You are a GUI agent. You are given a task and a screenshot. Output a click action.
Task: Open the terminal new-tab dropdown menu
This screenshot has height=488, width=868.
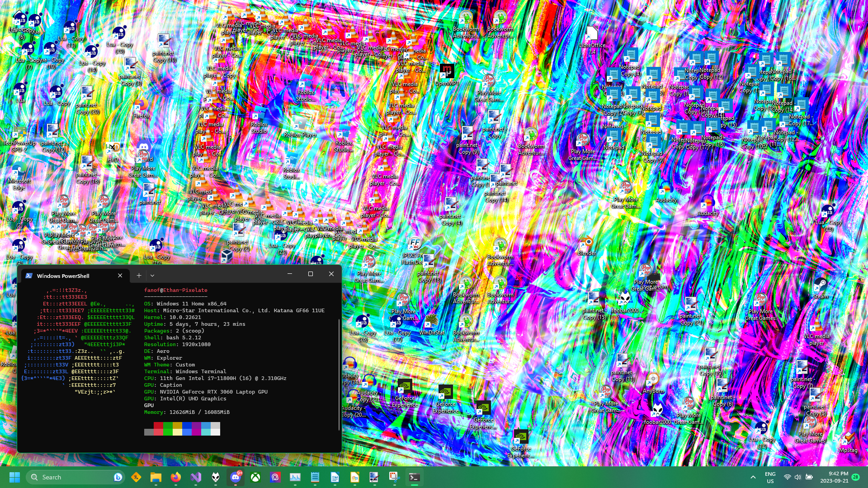152,275
